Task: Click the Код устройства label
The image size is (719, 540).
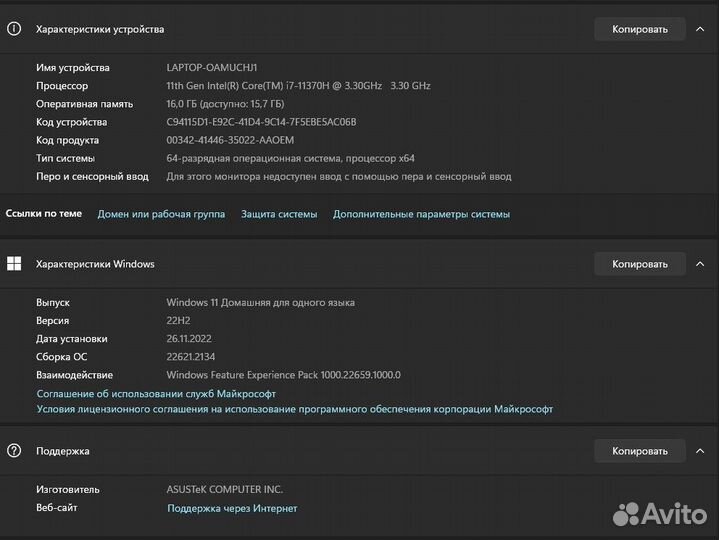Action: coord(72,122)
